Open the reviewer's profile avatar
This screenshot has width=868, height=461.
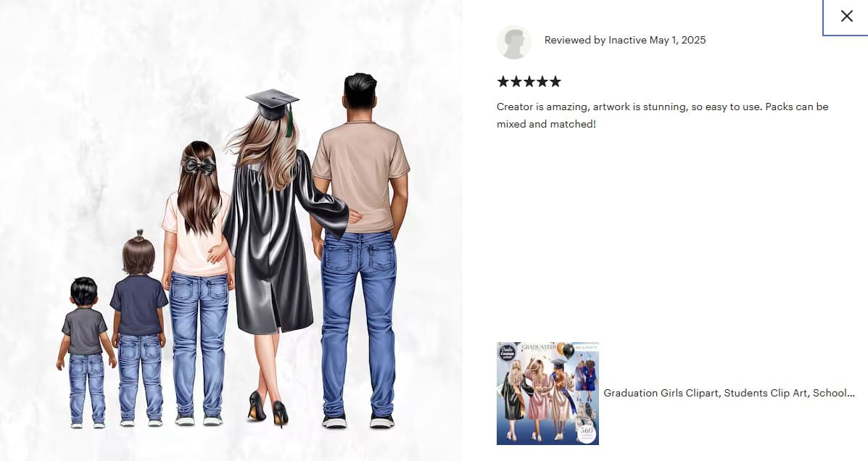pyautogui.click(x=513, y=42)
